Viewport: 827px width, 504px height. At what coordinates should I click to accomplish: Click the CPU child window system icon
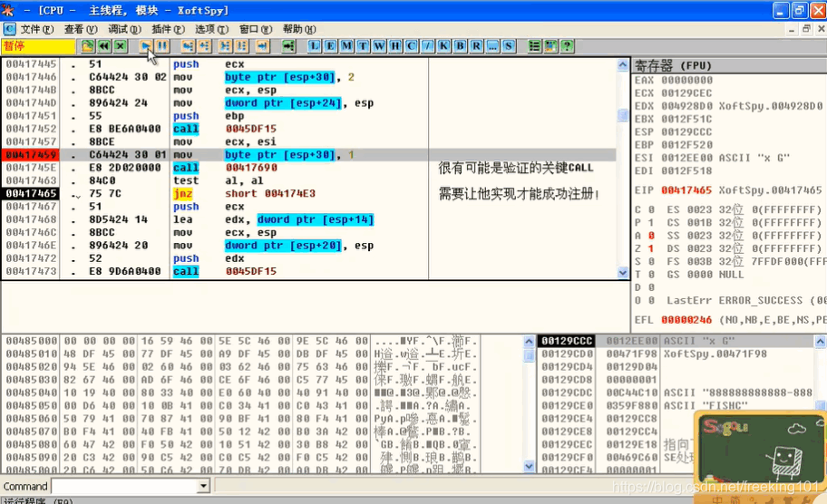(9, 29)
